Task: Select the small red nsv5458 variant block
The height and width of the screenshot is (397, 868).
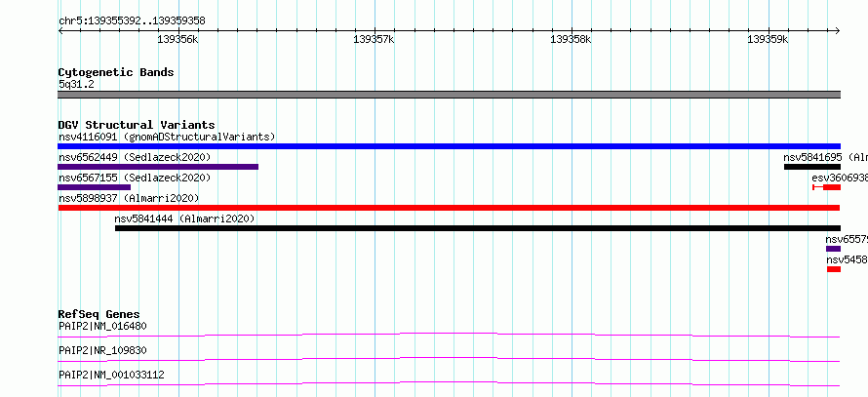Action: coord(834,269)
